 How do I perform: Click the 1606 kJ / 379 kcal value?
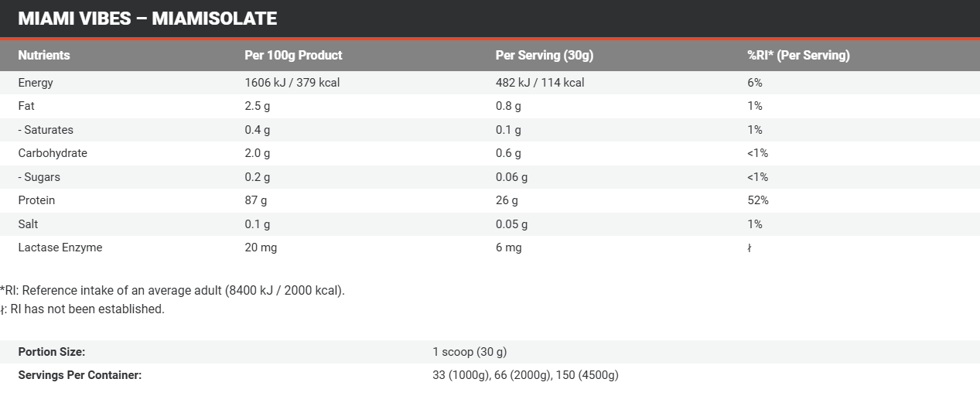[x=292, y=83]
